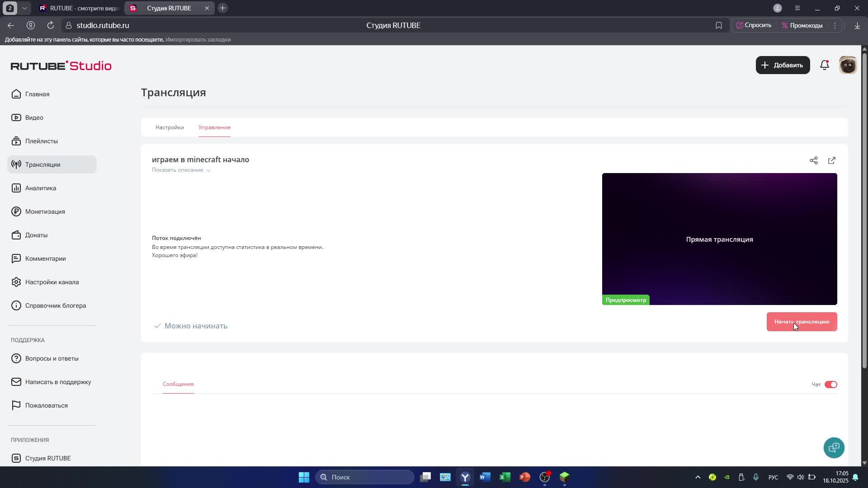
Task: Open the notifications bell
Action: 825,65
